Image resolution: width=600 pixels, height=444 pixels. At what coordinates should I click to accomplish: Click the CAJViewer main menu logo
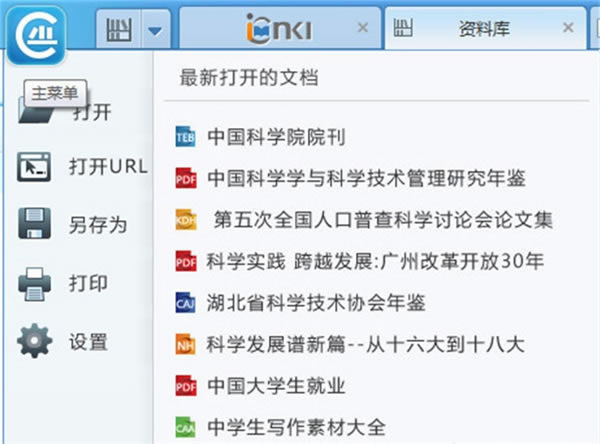tap(36, 35)
